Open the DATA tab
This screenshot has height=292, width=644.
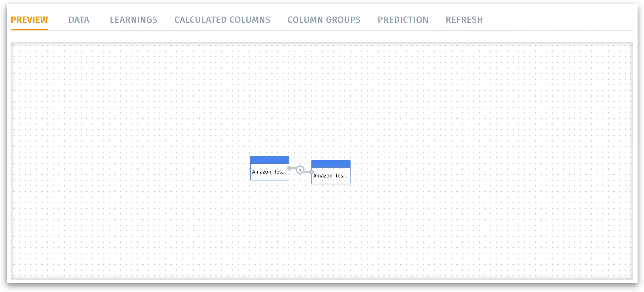[79, 20]
